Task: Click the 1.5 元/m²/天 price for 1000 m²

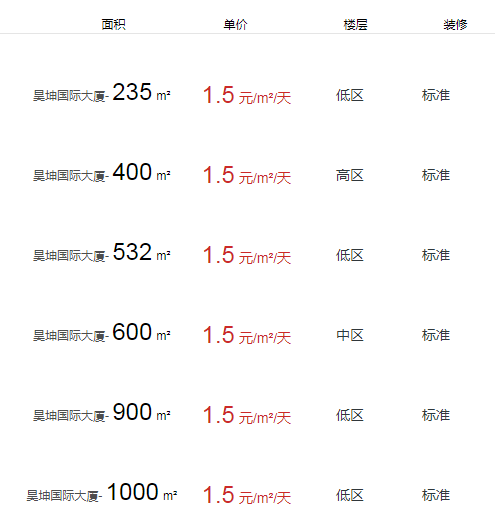Action: point(247,495)
